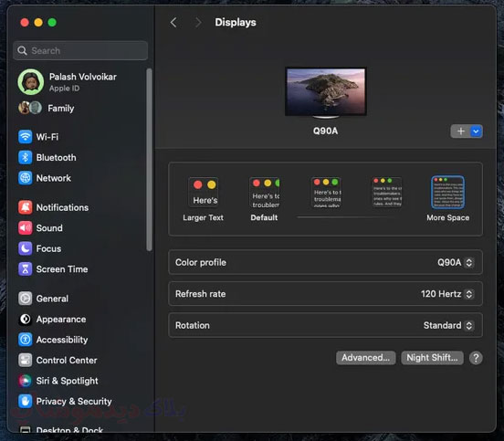The image size is (504, 441).
Task: Click the sidebar scrollbar
Action: pos(149,160)
